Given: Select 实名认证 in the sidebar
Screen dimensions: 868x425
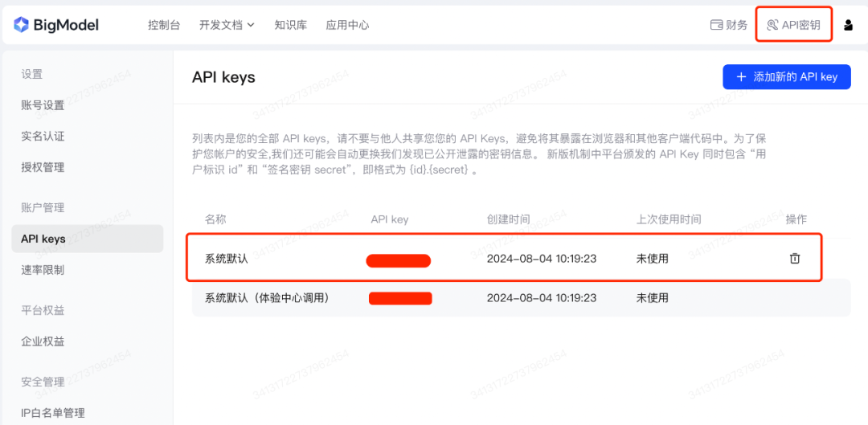Looking at the screenshot, I should point(43,136).
